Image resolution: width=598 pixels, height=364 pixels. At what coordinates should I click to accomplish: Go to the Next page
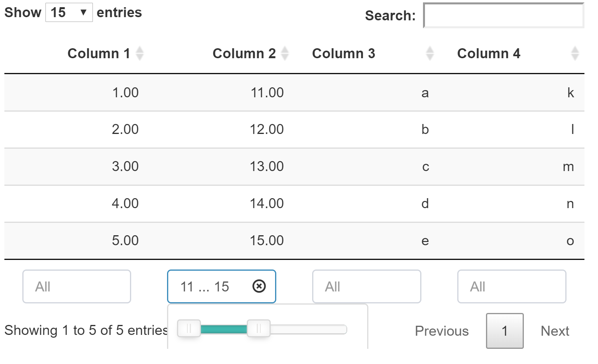[555, 331]
